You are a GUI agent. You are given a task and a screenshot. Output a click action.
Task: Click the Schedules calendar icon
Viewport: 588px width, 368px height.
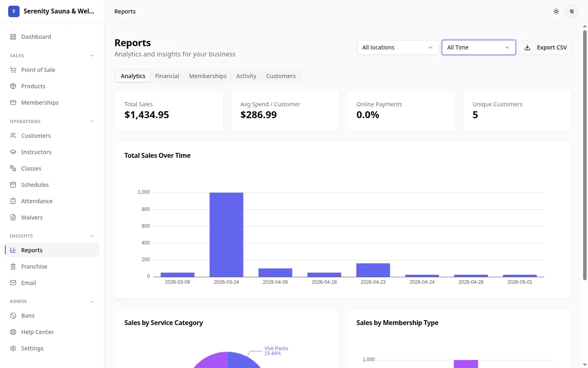coord(13,185)
